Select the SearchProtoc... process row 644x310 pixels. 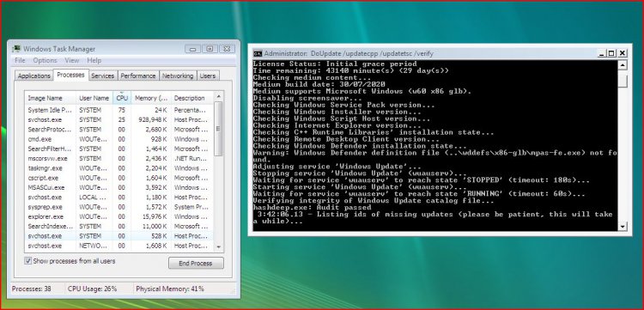pos(118,130)
